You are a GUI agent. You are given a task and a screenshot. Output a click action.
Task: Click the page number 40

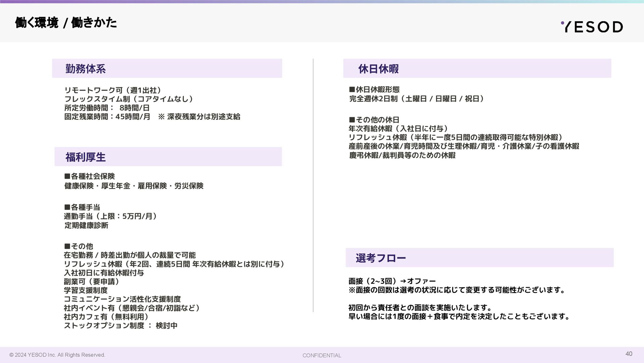click(629, 354)
